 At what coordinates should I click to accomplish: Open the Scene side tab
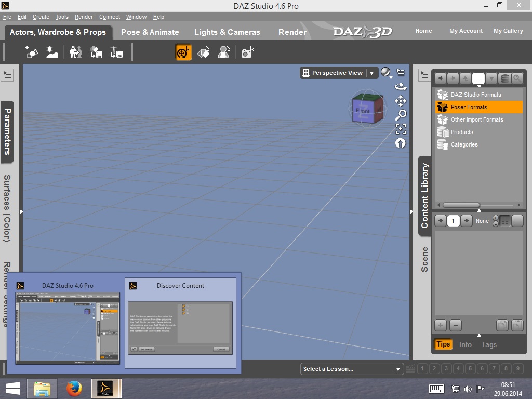tap(424, 259)
